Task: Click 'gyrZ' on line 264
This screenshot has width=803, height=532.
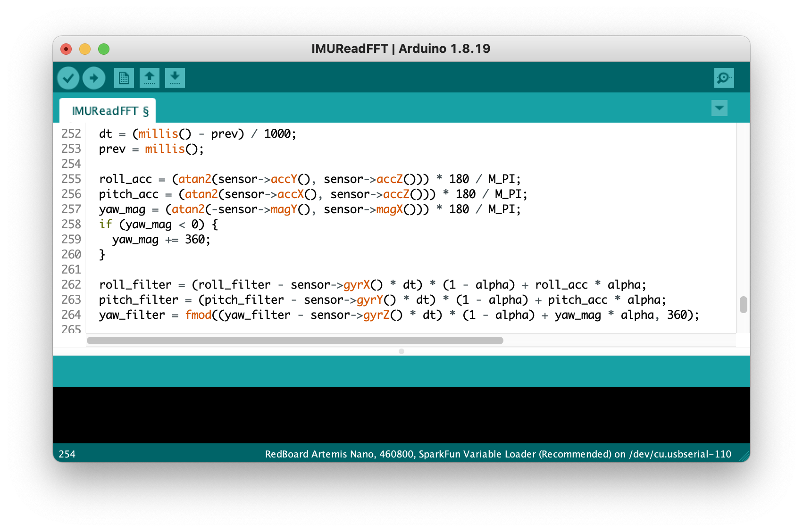Action: (376, 315)
